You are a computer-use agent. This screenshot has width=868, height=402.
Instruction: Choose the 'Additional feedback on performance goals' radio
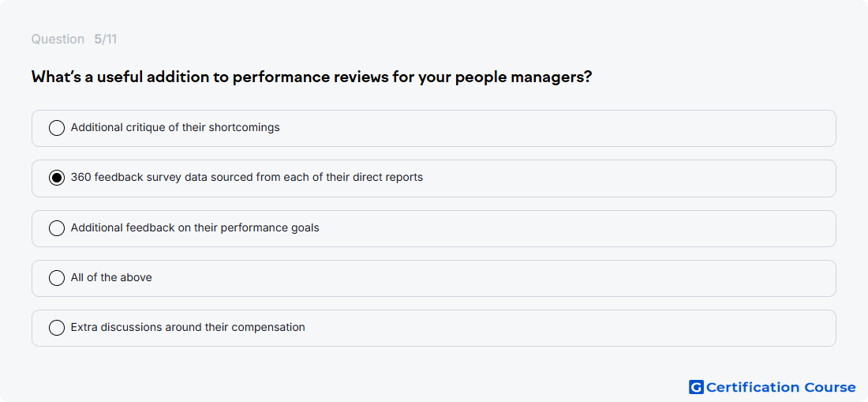[x=57, y=228]
